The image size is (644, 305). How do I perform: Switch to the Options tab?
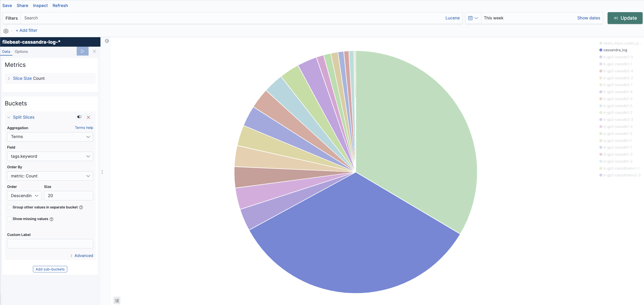21,52
